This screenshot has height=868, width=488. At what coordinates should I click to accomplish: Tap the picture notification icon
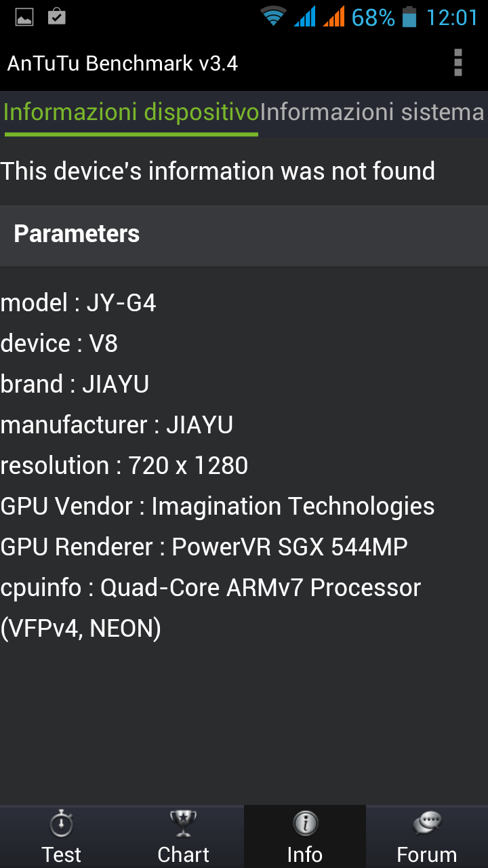click(x=24, y=17)
